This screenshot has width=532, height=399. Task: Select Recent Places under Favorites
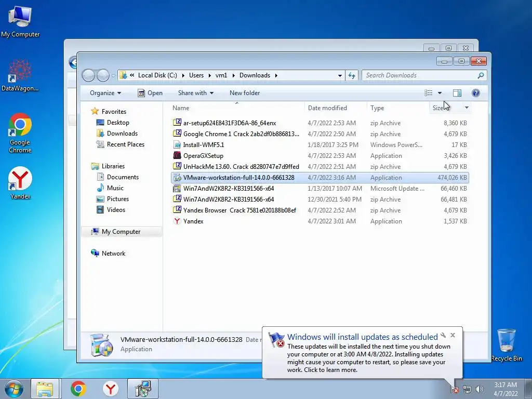click(x=126, y=144)
